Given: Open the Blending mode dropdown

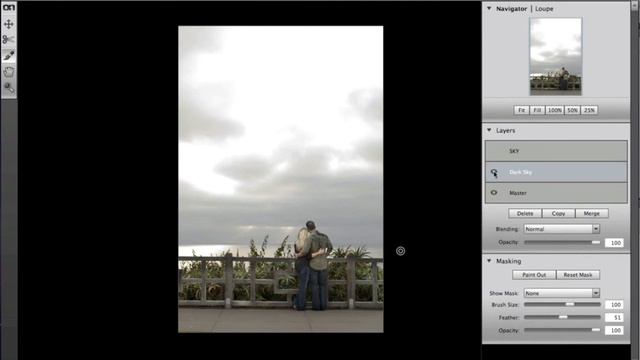Looking at the screenshot, I should click(x=562, y=229).
